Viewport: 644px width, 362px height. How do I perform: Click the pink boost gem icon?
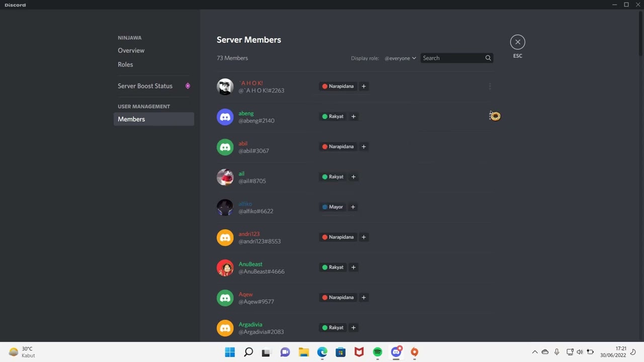(x=188, y=86)
